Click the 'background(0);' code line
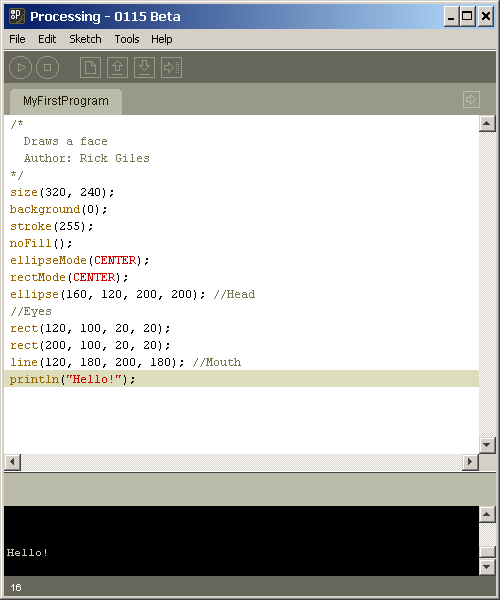The width and height of the screenshot is (500, 600). pyautogui.click(x=59, y=209)
